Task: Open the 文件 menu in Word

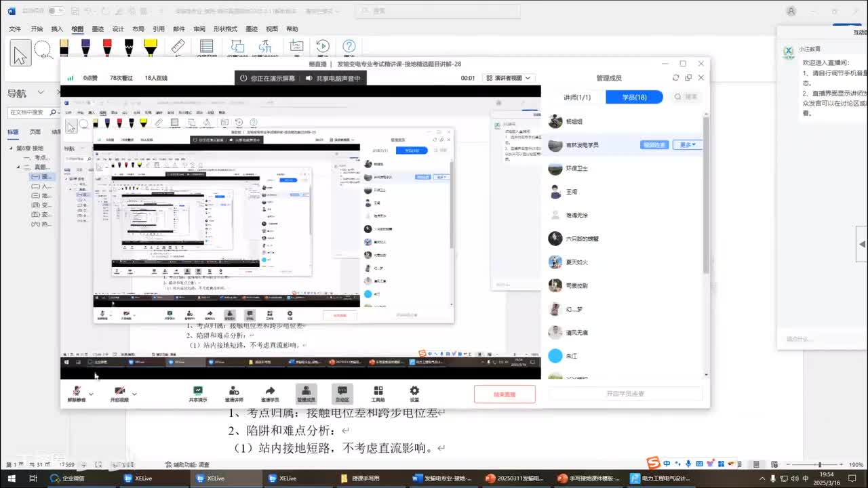Action: (x=15, y=29)
